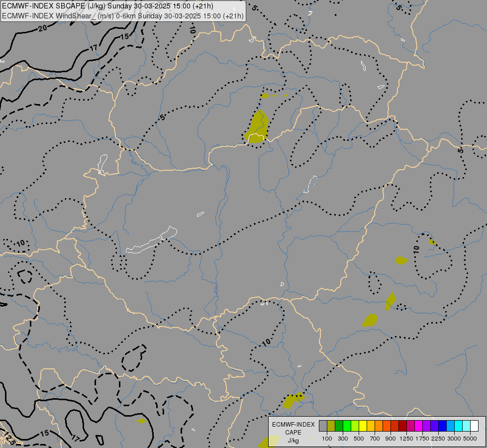Click the legend label '1750'
This screenshot has height=448, width=487.
[x=422, y=439]
